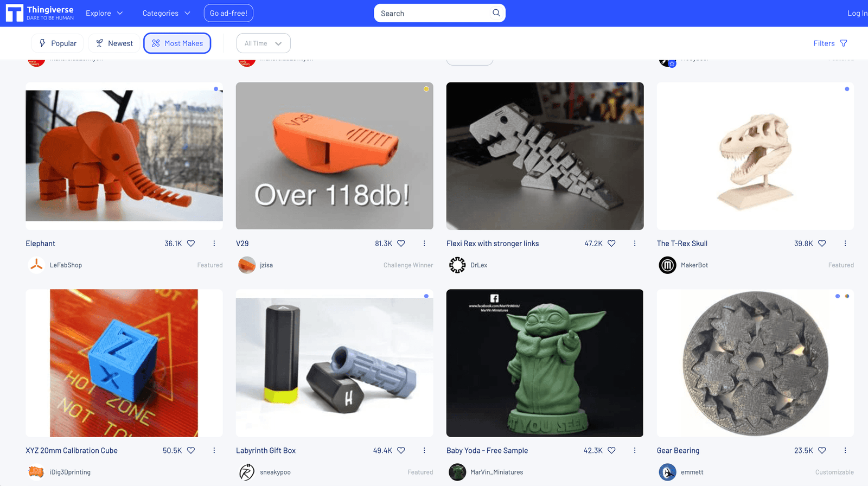Image resolution: width=868 pixels, height=486 pixels.
Task: Click the Thingiverse logo icon
Action: point(15,13)
